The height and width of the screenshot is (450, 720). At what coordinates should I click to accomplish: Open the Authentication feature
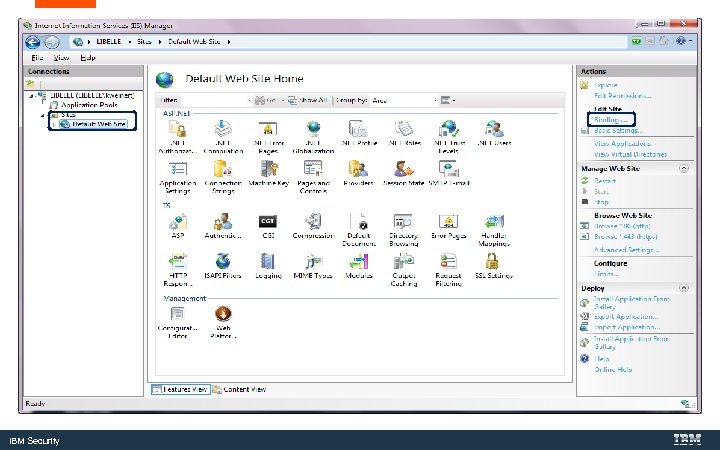[x=223, y=226]
